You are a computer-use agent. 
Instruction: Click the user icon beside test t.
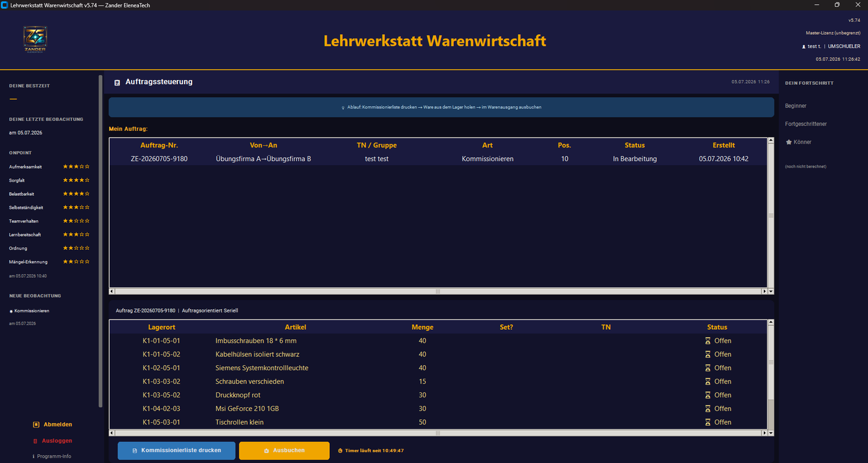(804, 46)
